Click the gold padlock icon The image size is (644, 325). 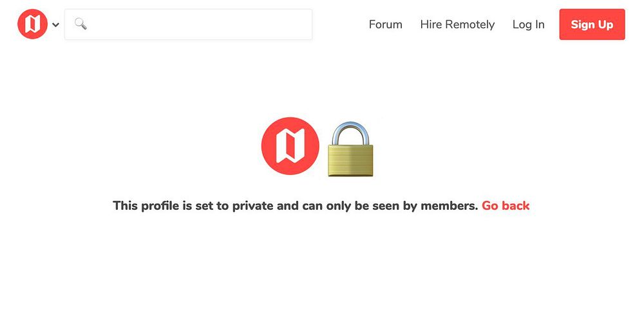click(x=350, y=151)
